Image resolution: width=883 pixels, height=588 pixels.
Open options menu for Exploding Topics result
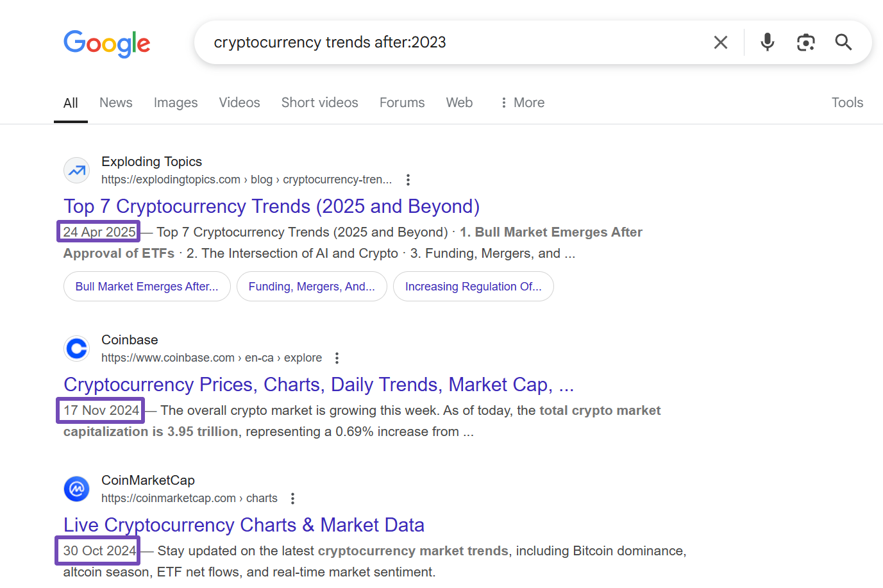point(408,180)
